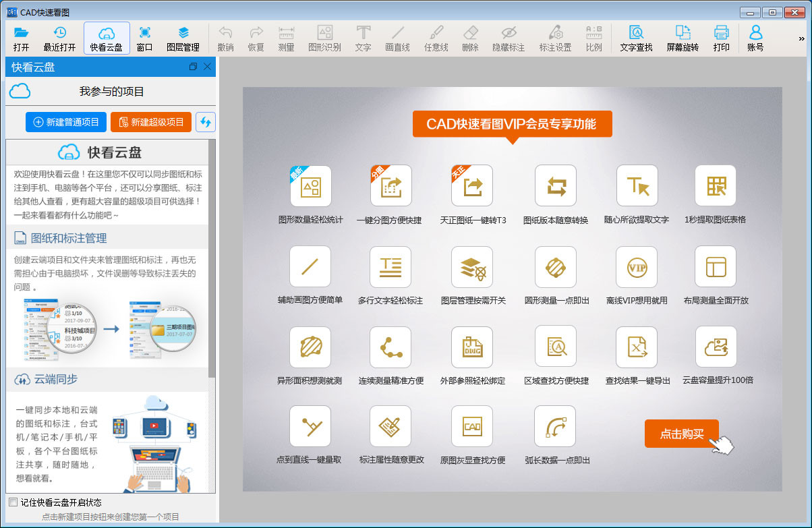Click the 圆形测量一点即出 feature icon
Viewport: 812px width, 528px height.
pos(556,266)
